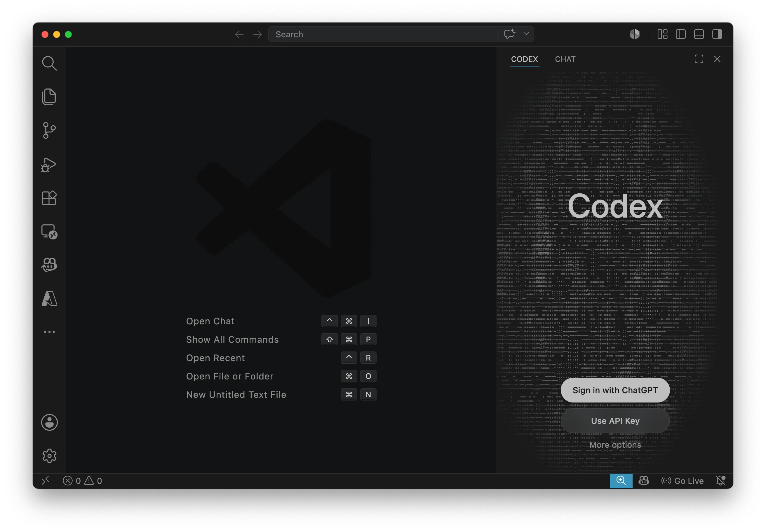Open chat from the title bar chat icon
The height and width of the screenshot is (532, 766).
(509, 34)
